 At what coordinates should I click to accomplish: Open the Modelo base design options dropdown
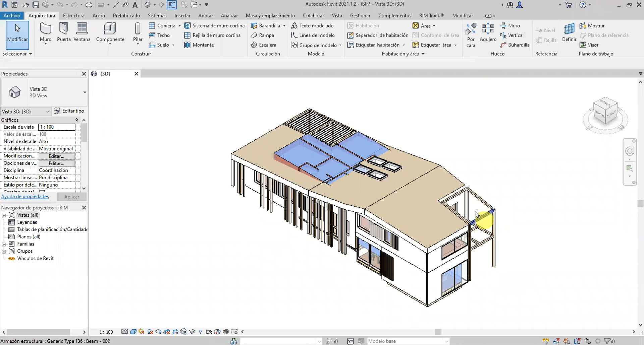click(x=446, y=341)
